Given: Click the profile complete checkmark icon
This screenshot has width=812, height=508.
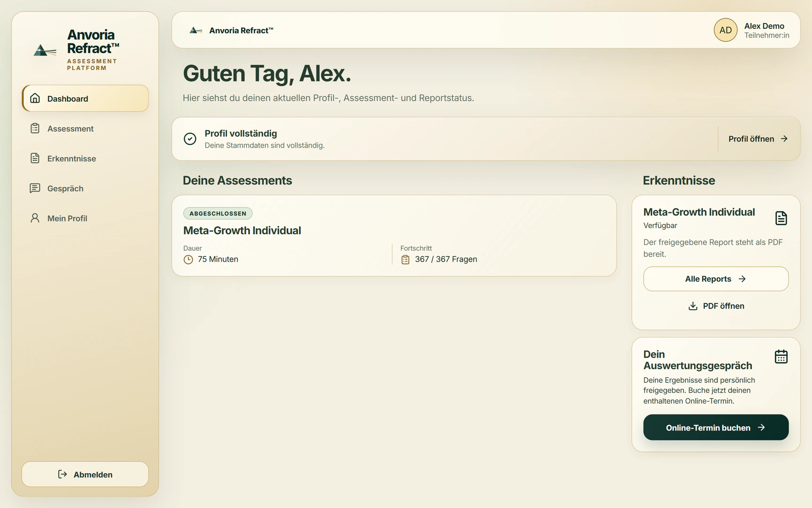Looking at the screenshot, I should (190, 139).
